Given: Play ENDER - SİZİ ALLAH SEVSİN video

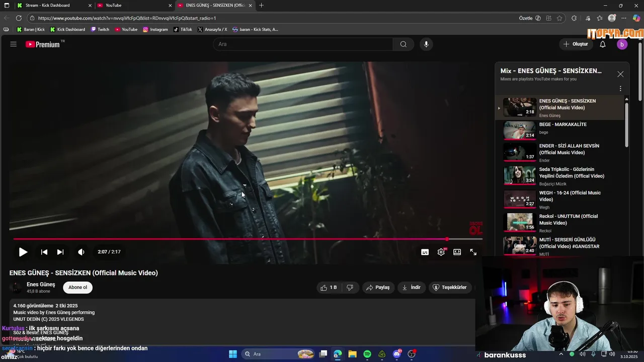Looking at the screenshot, I should [x=559, y=153].
